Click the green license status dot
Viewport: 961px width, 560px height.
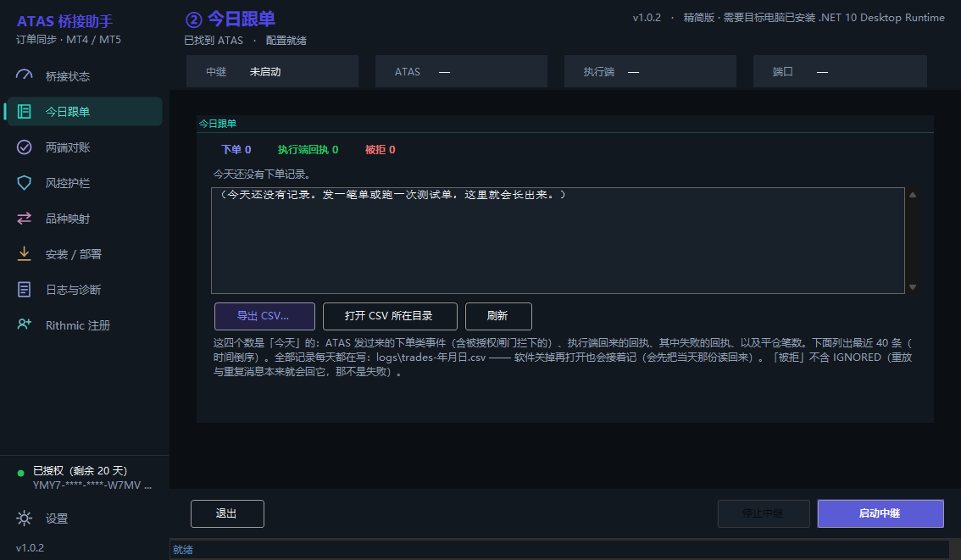(21, 473)
